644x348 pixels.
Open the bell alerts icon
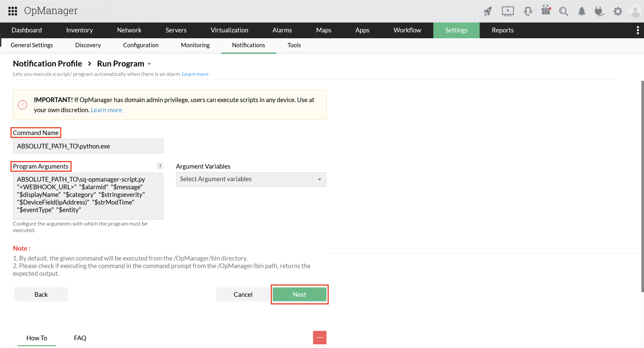pyautogui.click(x=581, y=11)
